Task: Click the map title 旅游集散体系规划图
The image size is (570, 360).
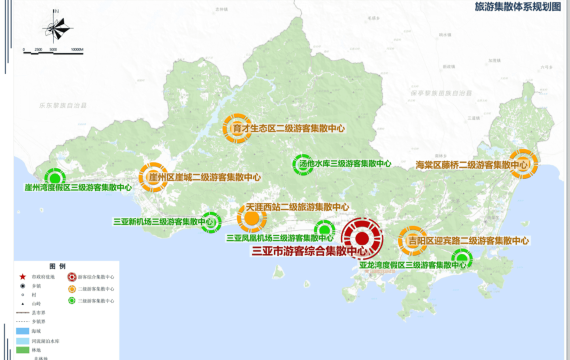Action: tap(518, 7)
